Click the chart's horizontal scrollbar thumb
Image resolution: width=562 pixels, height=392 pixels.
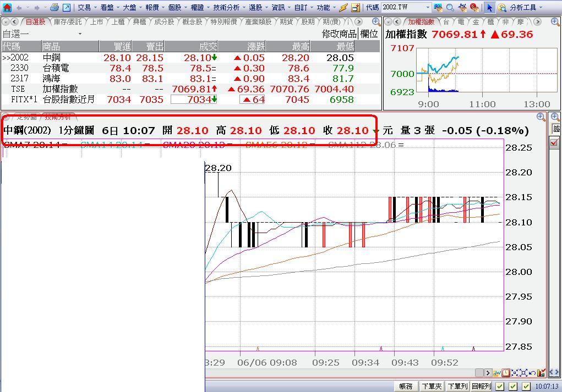click(x=479, y=373)
